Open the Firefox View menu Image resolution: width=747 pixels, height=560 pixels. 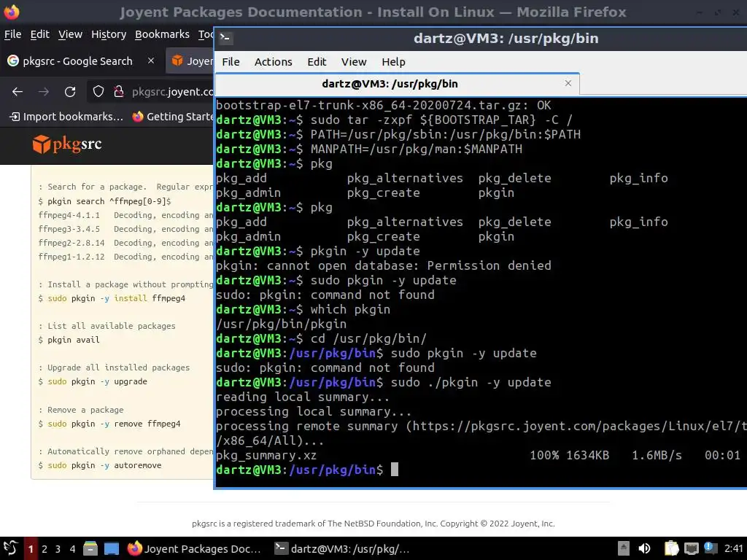click(x=71, y=34)
